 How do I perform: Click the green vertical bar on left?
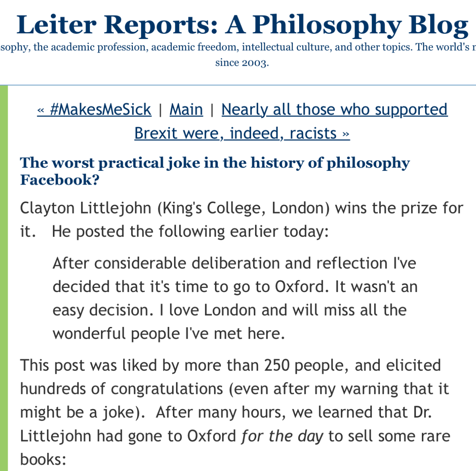pyautogui.click(x=4, y=278)
